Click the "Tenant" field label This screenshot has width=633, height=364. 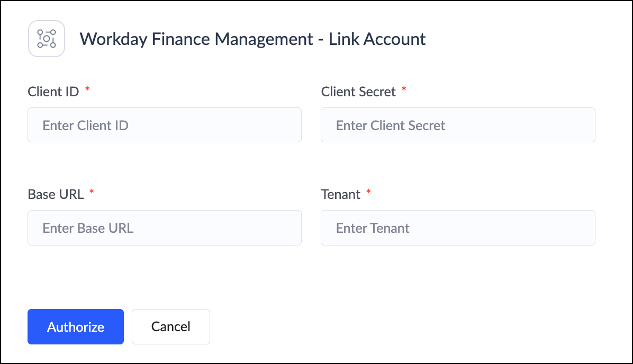pos(341,195)
